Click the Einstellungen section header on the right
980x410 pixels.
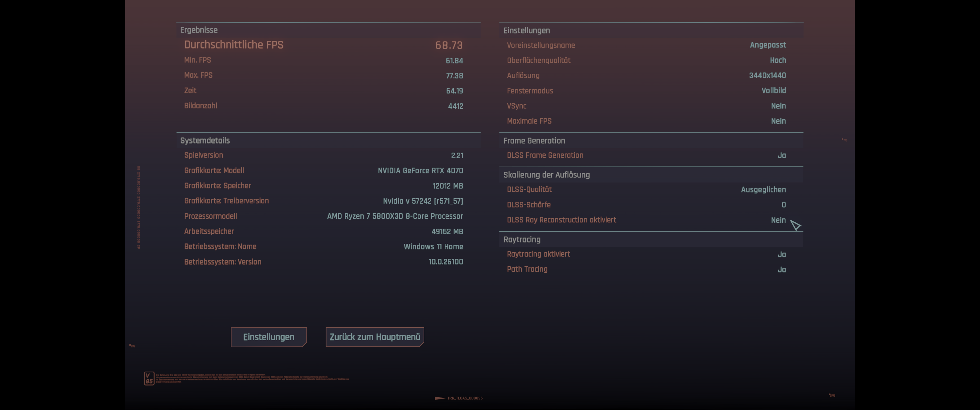(526, 30)
